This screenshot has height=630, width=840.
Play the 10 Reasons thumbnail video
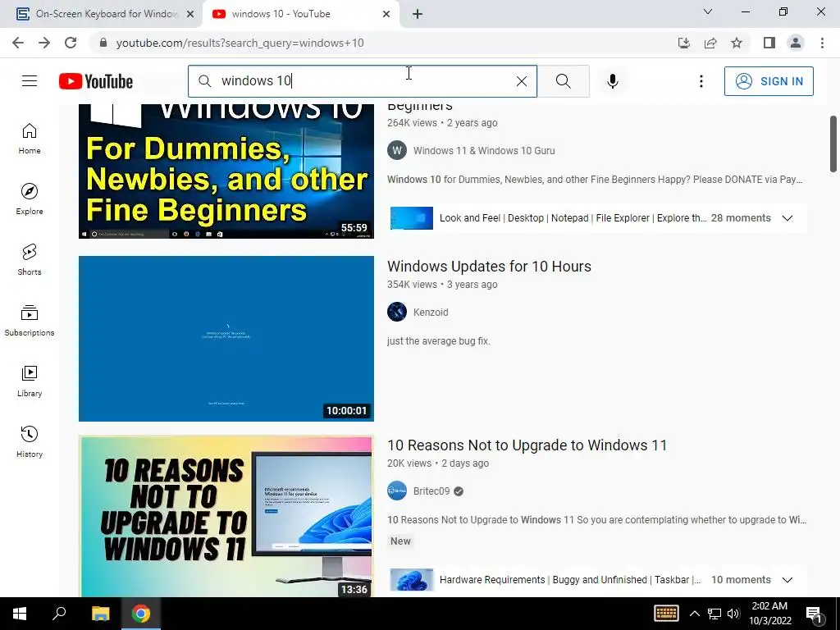click(x=226, y=516)
